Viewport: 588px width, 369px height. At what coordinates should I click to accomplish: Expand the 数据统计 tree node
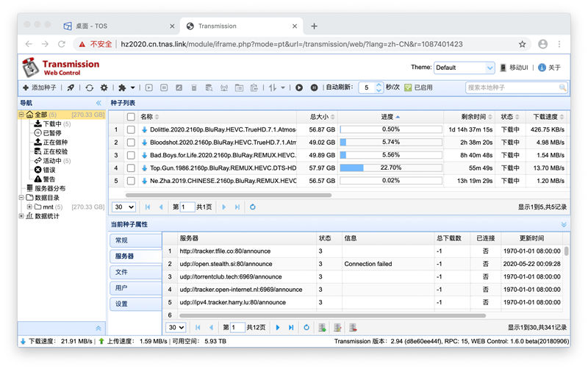click(x=21, y=216)
